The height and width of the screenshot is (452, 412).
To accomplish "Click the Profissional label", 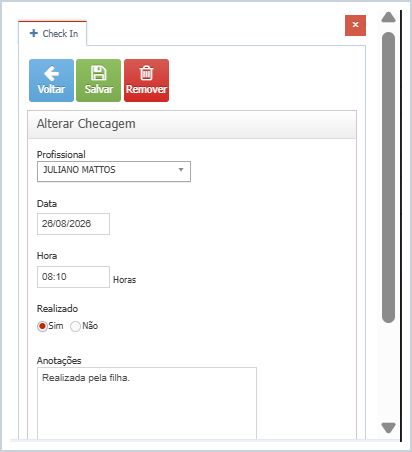I will (x=61, y=154).
